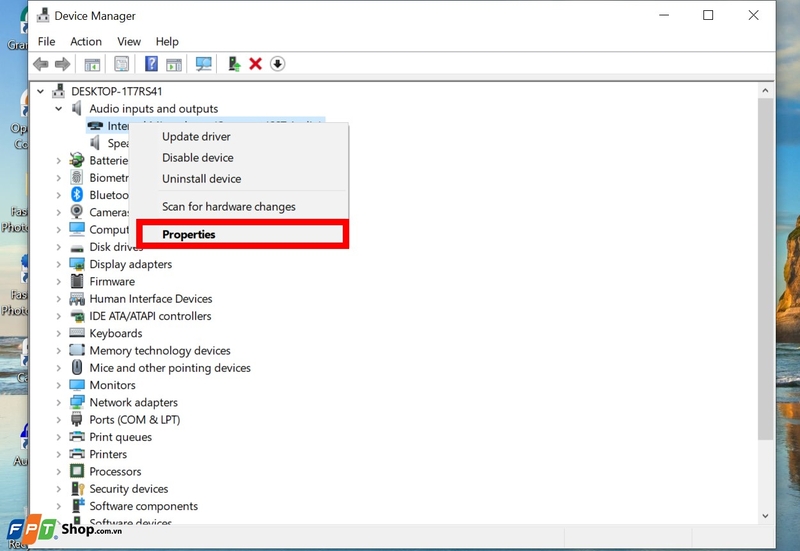Screen dimensions: 800x551
Task: Click the Cameras webcam icon
Action: pos(77,212)
